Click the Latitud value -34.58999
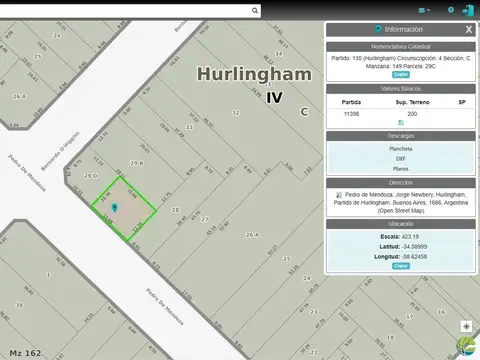 coord(415,247)
